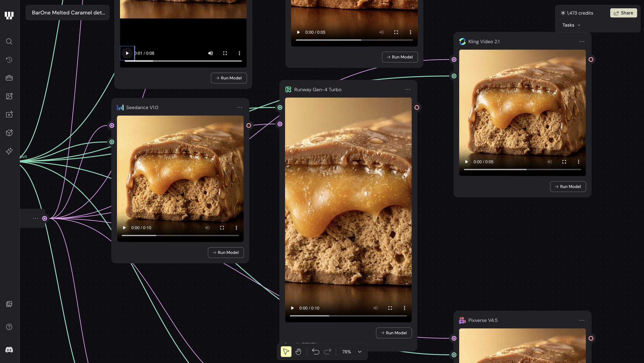Viewport: 644px width, 363px height.
Task: Open the Pixverse V4.5 three-dot menu
Action: (x=582, y=320)
